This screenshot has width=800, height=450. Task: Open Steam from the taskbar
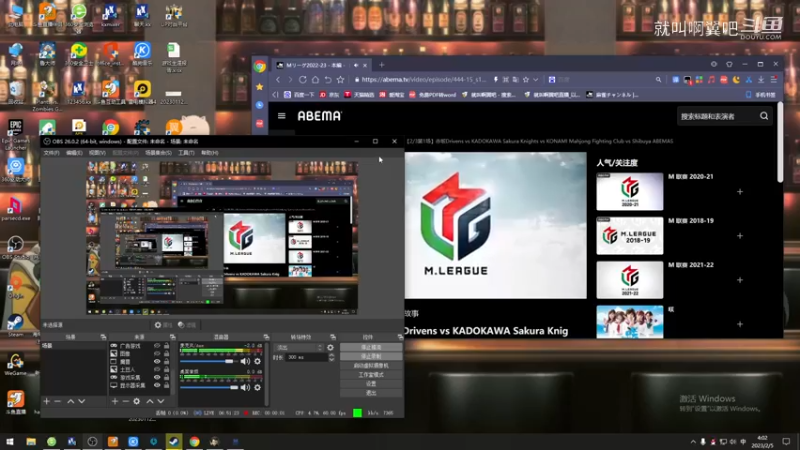(174, 441)
